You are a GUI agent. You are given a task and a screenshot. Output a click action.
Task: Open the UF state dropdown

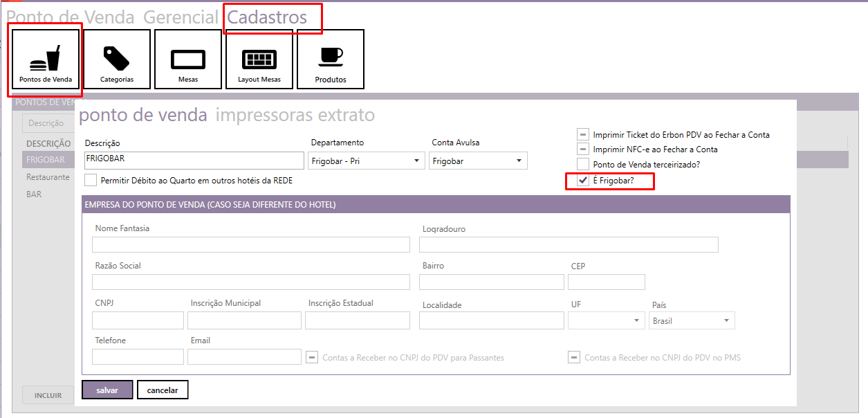click(607, 321)
